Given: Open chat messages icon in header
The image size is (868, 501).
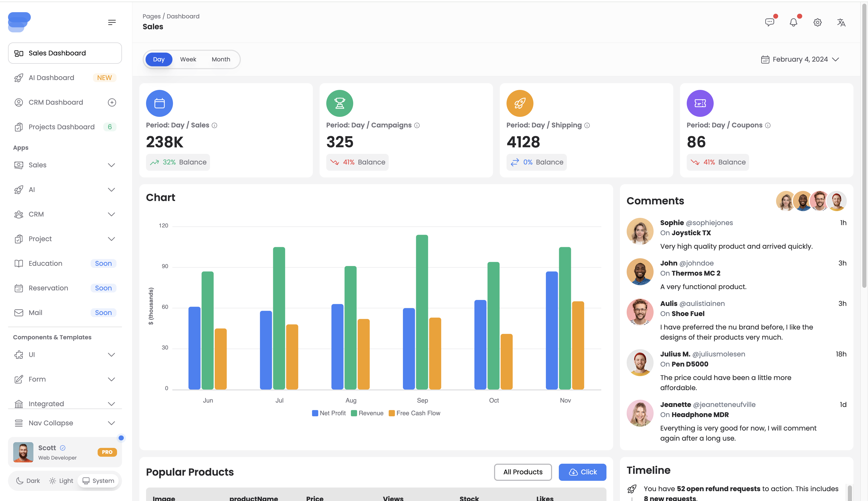Looking at the screenshot, I should pos(770,22).
